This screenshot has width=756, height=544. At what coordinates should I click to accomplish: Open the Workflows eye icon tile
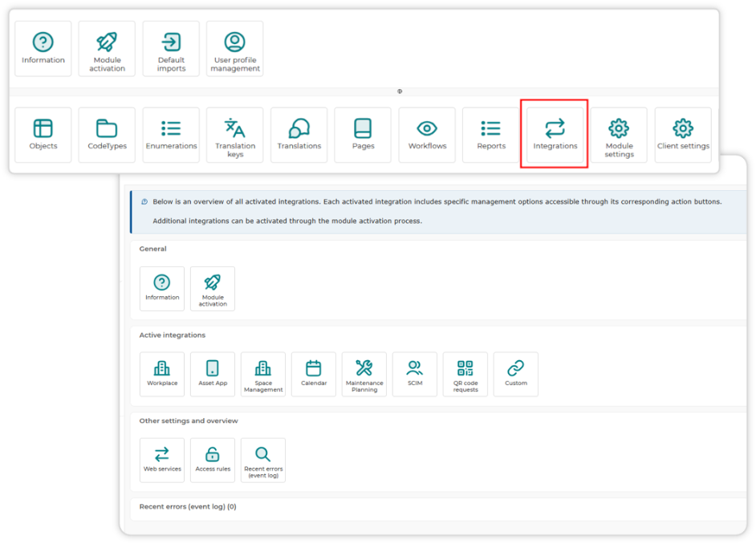(x=427, y=135)
